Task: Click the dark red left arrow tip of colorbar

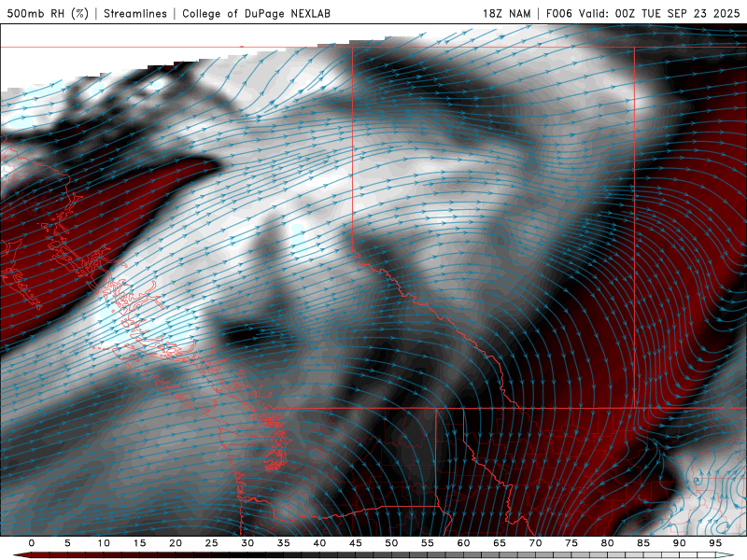Action: coord(21,555)
